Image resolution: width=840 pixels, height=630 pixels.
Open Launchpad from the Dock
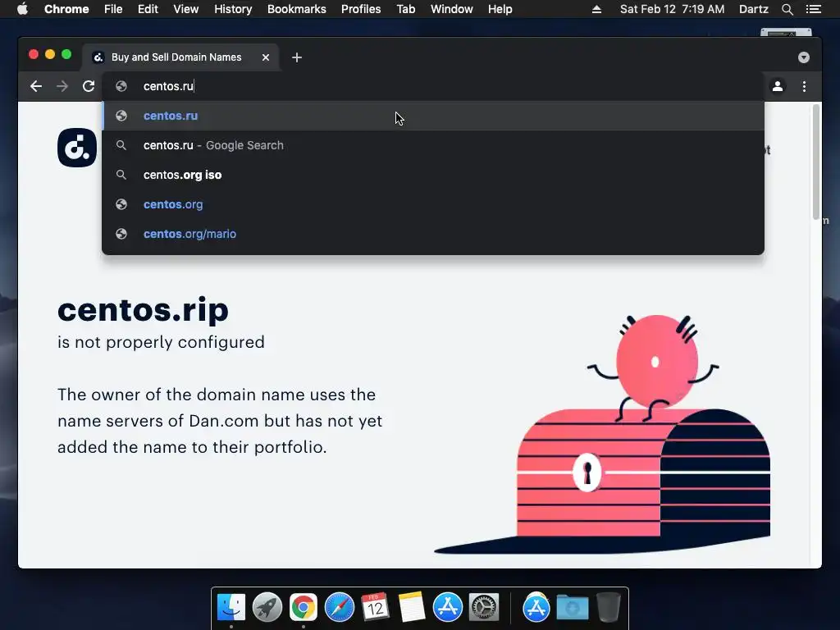pos(267,607)
